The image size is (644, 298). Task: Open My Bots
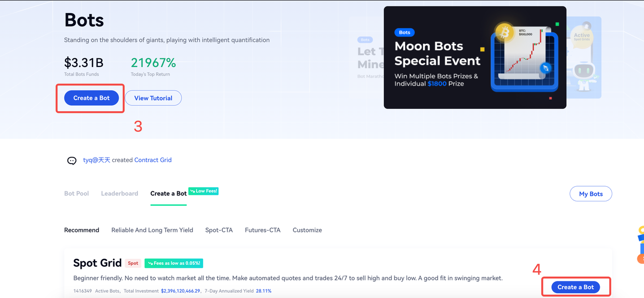tap(591, 194)
